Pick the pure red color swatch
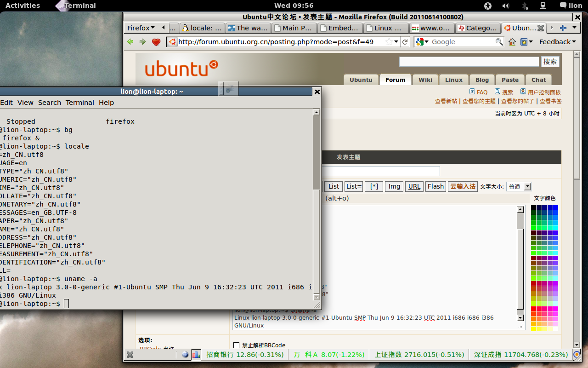588x368 pixels. click(x=533, y=309)
